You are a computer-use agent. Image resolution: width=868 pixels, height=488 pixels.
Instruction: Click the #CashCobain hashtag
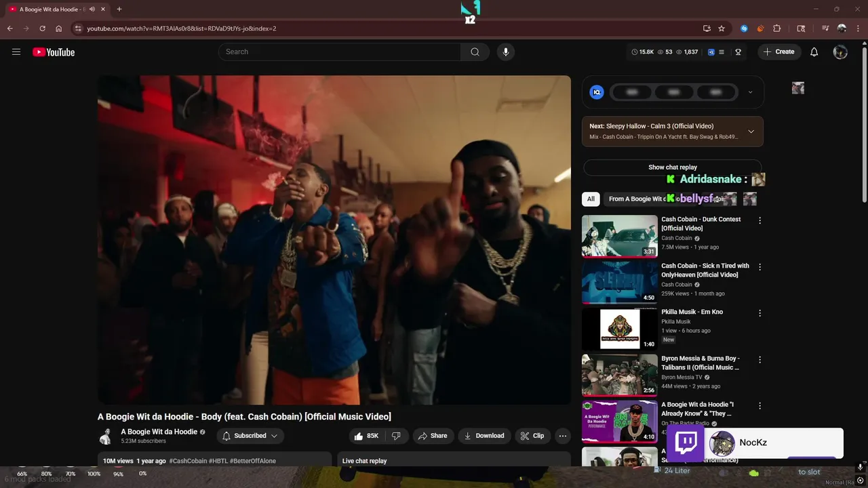(188, 461)
